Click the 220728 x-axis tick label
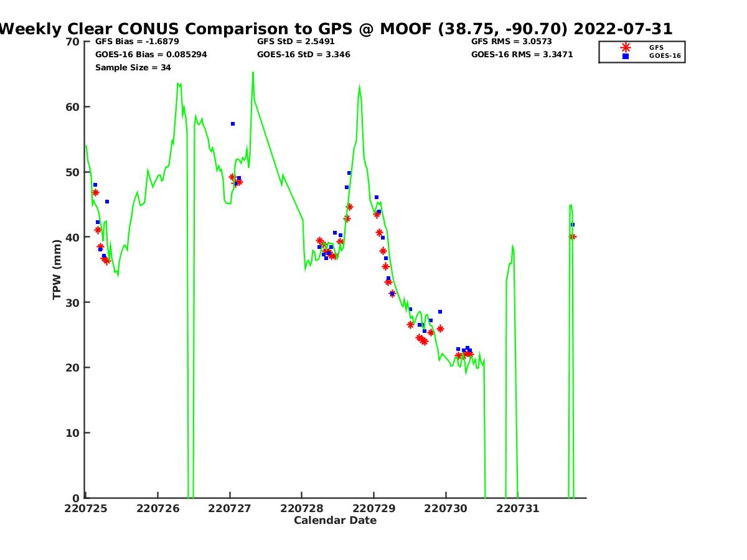 pos(302,508)
